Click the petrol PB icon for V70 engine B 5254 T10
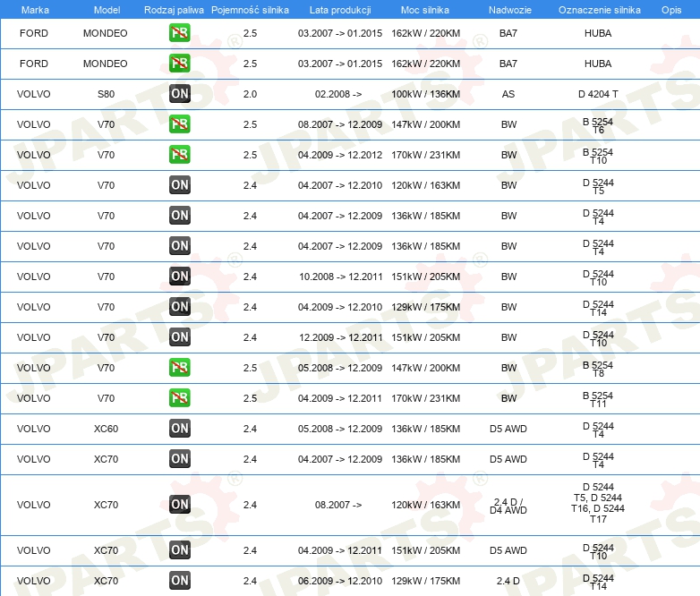Screen dimensions: 700x596 (180, 155)
